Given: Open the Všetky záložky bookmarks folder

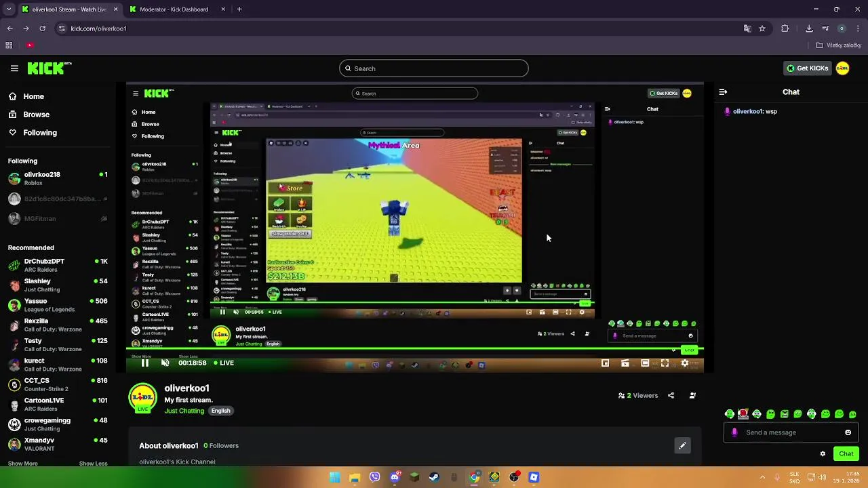Looking at the screenshot, I should pos(838,45).
